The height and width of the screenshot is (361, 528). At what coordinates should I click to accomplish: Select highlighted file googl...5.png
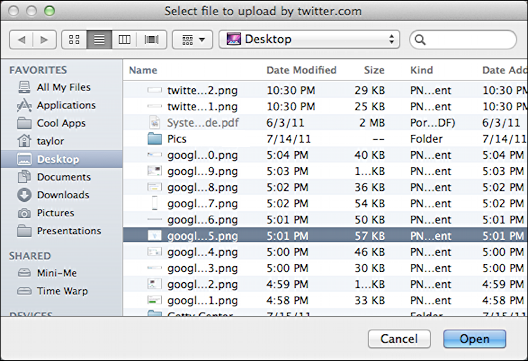(325, 236)
